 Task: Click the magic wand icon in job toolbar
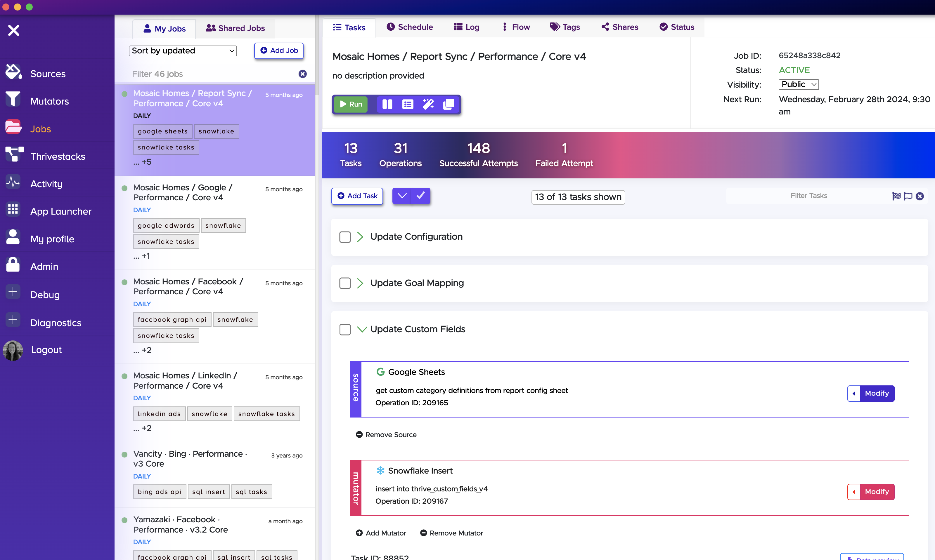(x=428, y=104)
